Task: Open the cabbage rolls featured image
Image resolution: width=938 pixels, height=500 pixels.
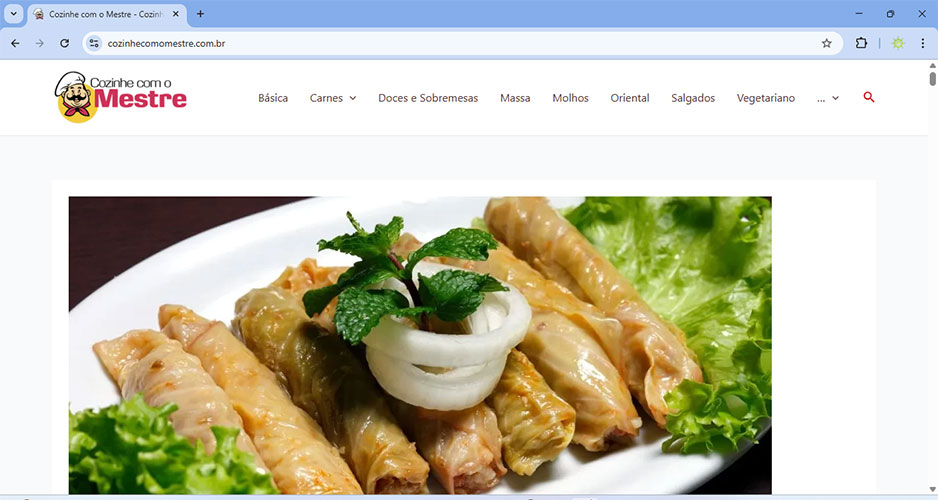Action: [x=420, y=345]
